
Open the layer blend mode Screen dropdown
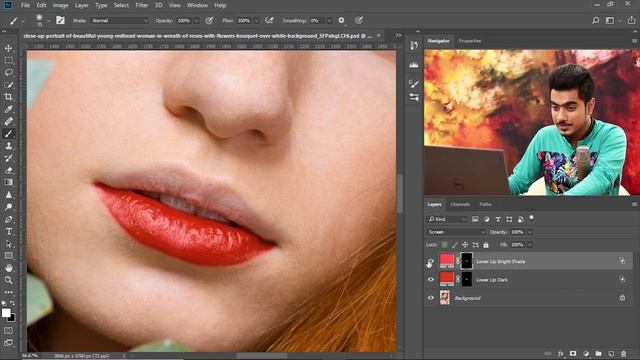coord(456,232)
